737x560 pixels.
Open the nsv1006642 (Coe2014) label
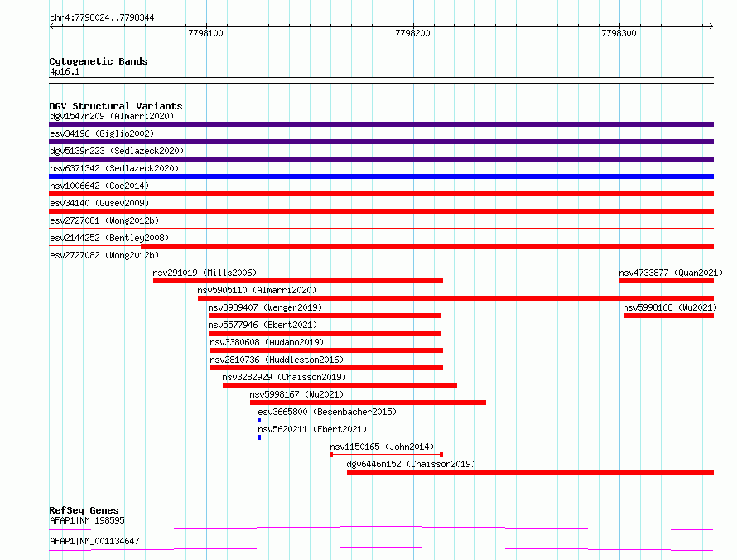click(x=99, y=186)
